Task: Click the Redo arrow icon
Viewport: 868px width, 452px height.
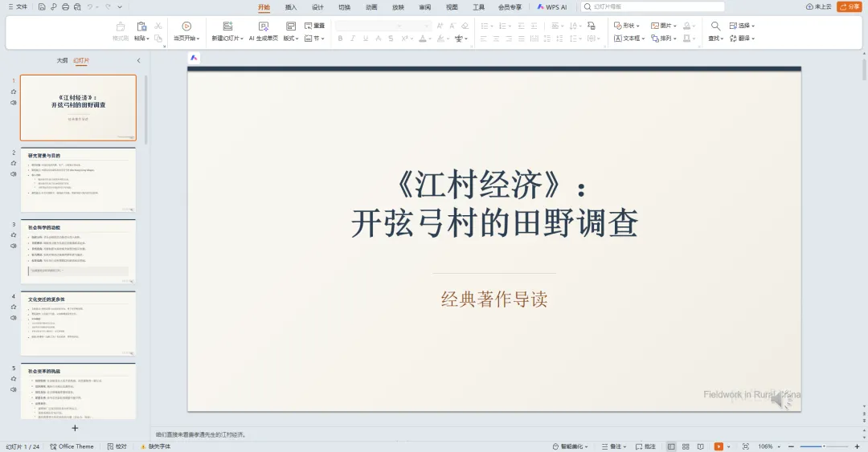Action: (108, 6)
